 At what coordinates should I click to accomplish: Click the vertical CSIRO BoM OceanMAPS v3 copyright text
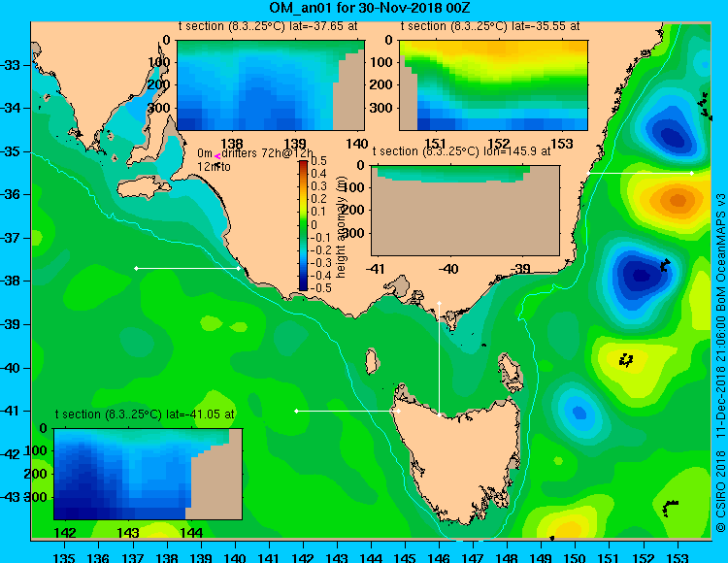[x=720, y=362]
